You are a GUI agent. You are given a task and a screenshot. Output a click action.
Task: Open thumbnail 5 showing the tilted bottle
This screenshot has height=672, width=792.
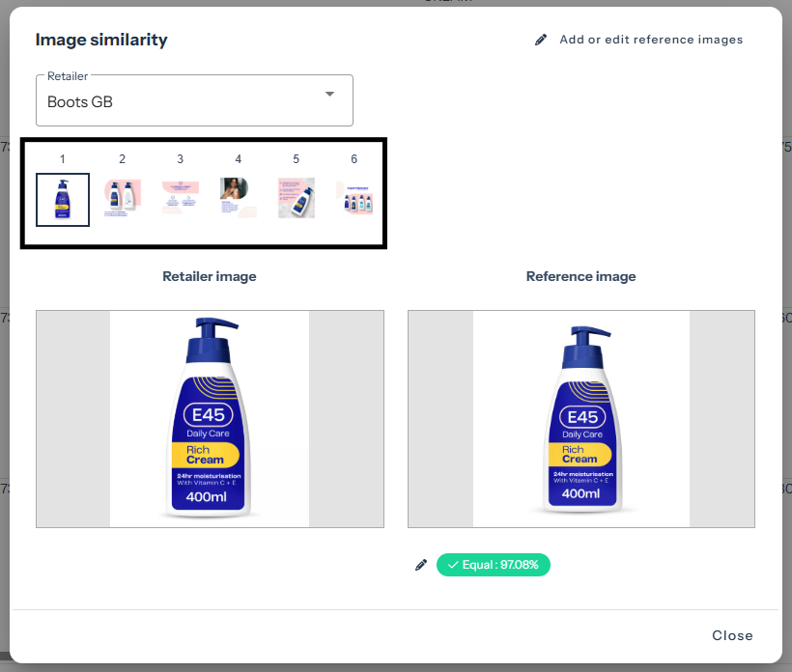pyautogui.click(x=297, y=198)
